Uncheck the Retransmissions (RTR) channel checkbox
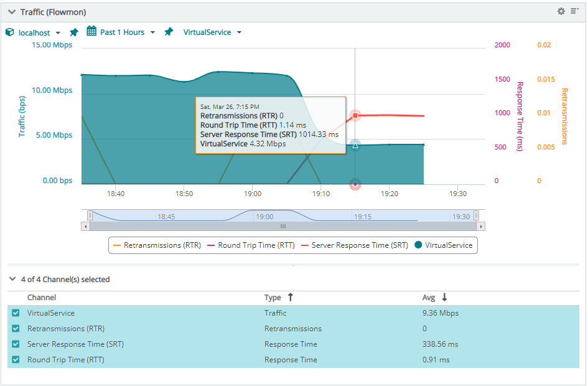This screenshot has height=386, width=588. (x=16, y=329)
